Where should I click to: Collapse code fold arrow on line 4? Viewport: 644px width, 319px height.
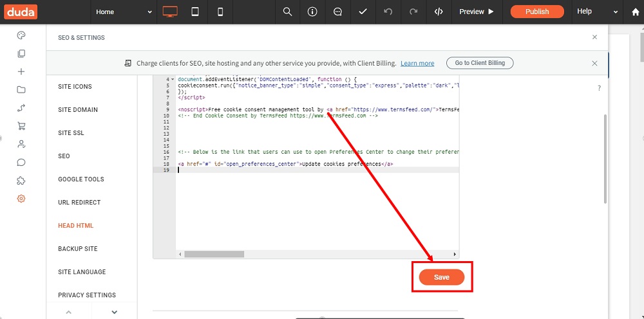[x=173, y=80]
